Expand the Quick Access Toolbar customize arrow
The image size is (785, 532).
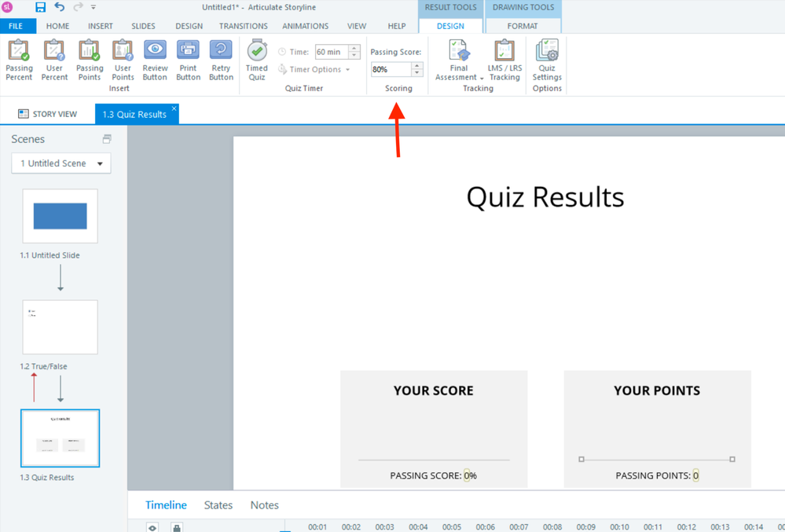click(x=94, y=8)
